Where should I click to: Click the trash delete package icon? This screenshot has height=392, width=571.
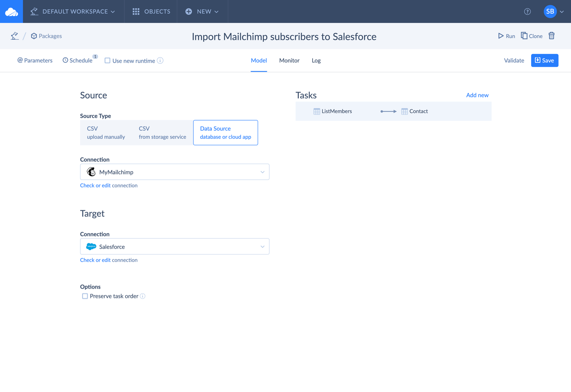551,36
